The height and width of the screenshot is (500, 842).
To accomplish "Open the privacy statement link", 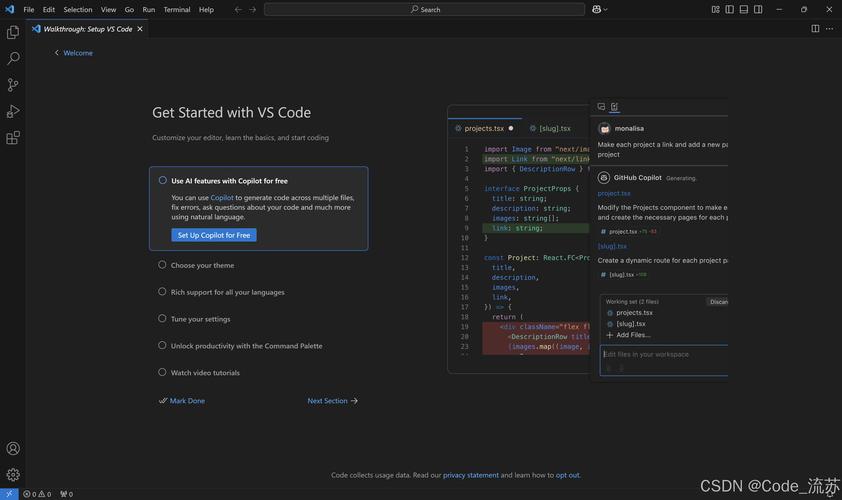I will (470, 475).
